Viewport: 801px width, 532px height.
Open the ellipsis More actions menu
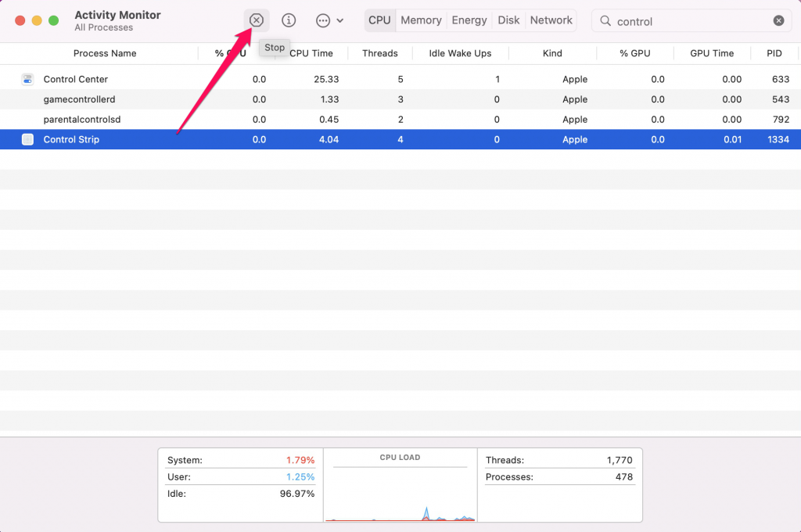(x=329, y=21)
